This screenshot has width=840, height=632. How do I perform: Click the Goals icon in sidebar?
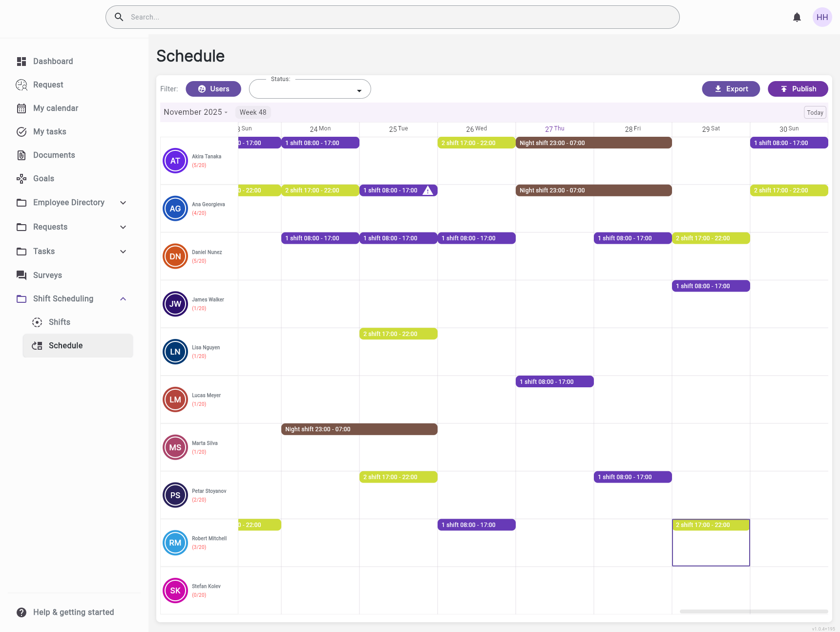(x=21, y=179)
